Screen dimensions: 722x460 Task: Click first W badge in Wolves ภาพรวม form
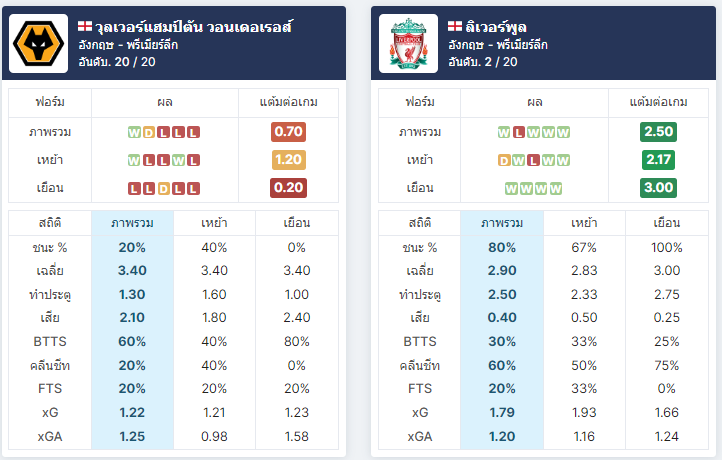[134, 133]
